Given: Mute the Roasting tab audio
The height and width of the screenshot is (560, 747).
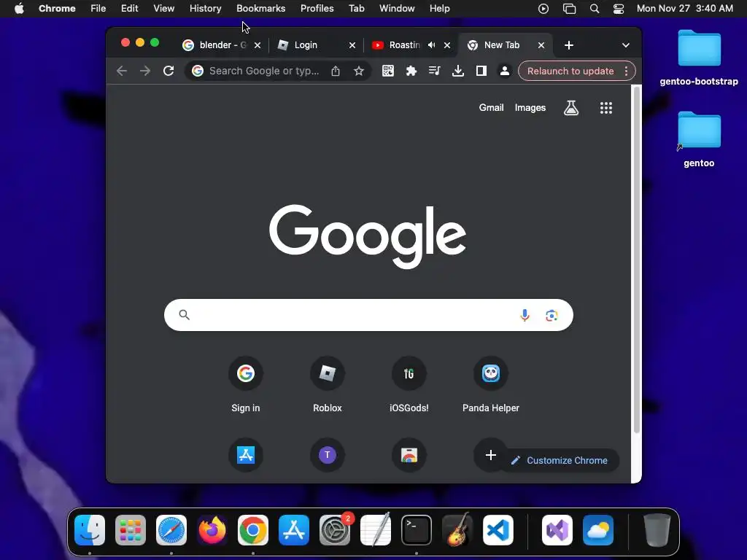Looking at the screenshot, I should [x=432, y=44].
